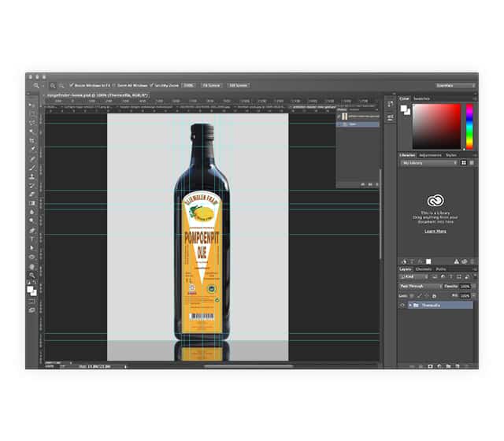Select the Horizontal Type tool

tap(31, 239)
